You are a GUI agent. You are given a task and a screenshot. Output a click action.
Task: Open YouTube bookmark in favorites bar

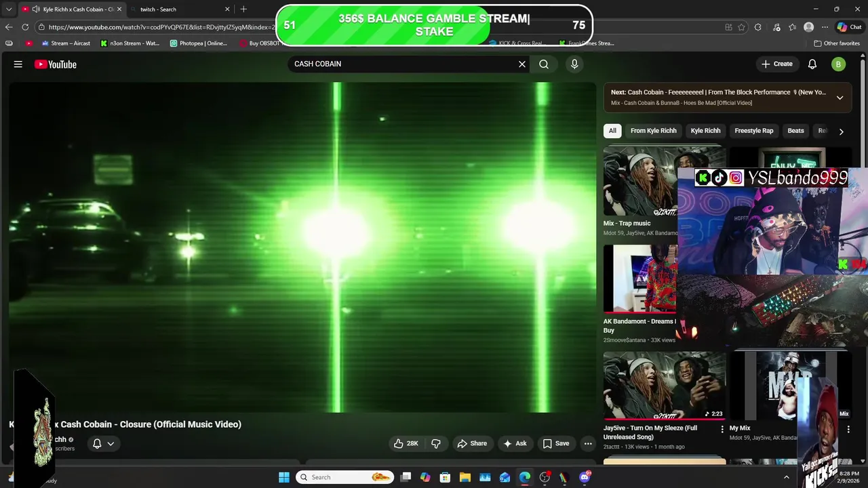pyautogui.click(x=28, y=43)
